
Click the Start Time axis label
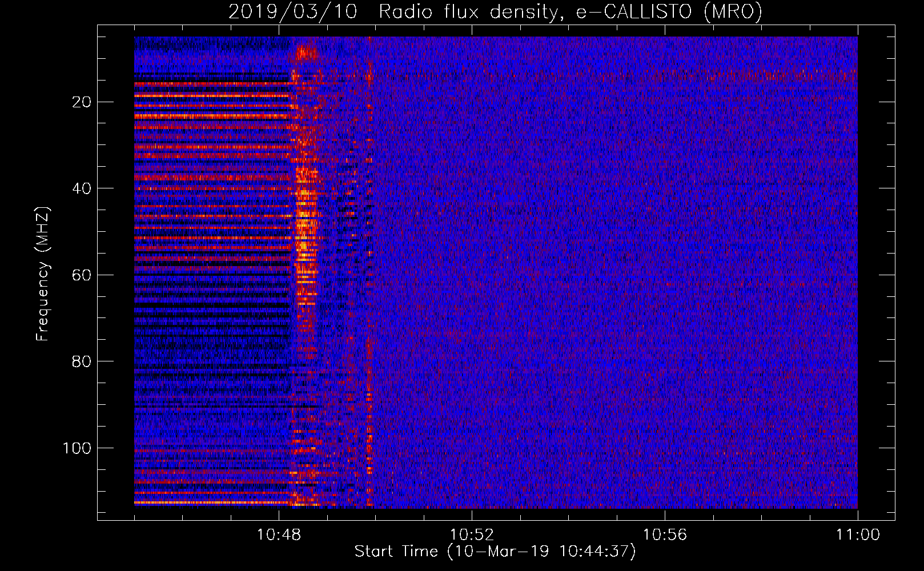pos(495,552)
